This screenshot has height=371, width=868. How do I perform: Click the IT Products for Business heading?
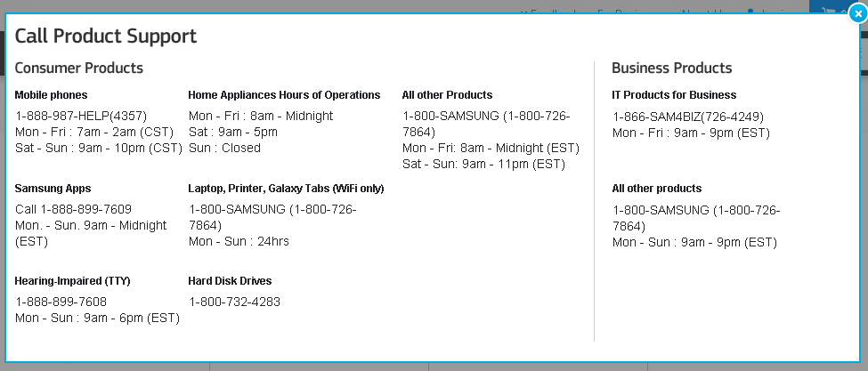tap(674, 95)
